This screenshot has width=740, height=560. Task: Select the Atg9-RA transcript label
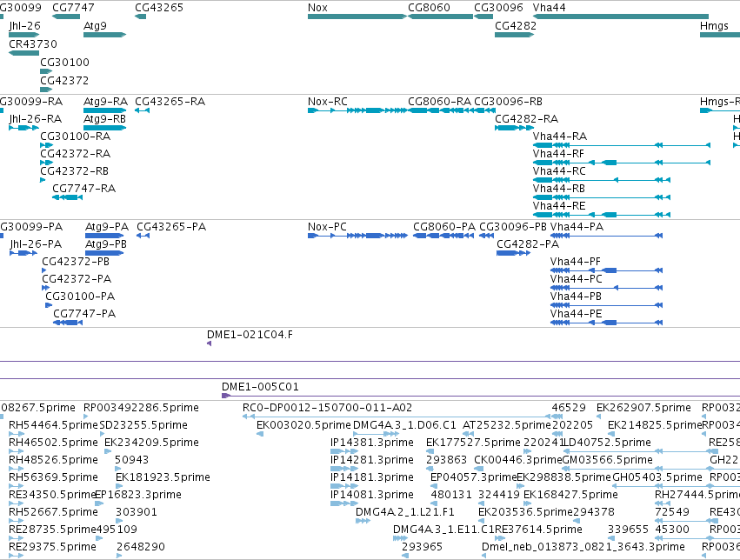coord(105,102)
